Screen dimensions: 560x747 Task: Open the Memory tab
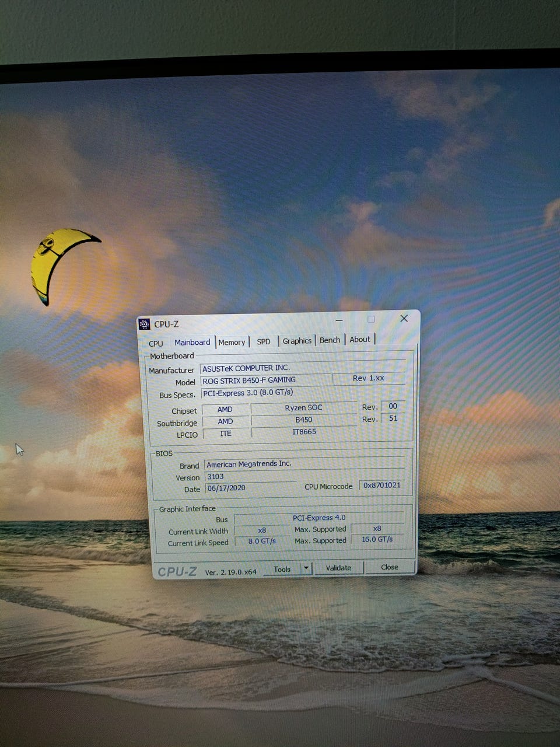click(232, 342)
